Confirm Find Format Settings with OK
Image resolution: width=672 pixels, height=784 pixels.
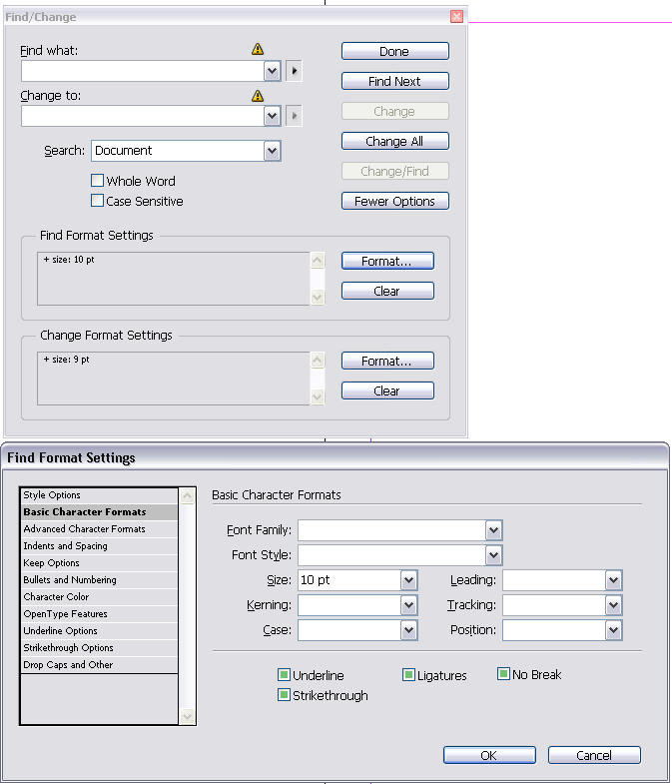pyautogui.click(x=489, y=755)
